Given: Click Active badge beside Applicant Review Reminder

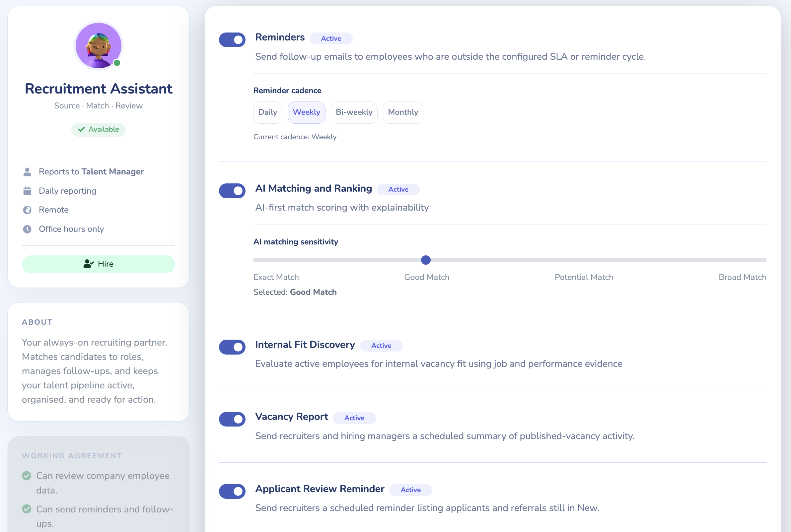Looking at the screenshot, I should 411,490.
